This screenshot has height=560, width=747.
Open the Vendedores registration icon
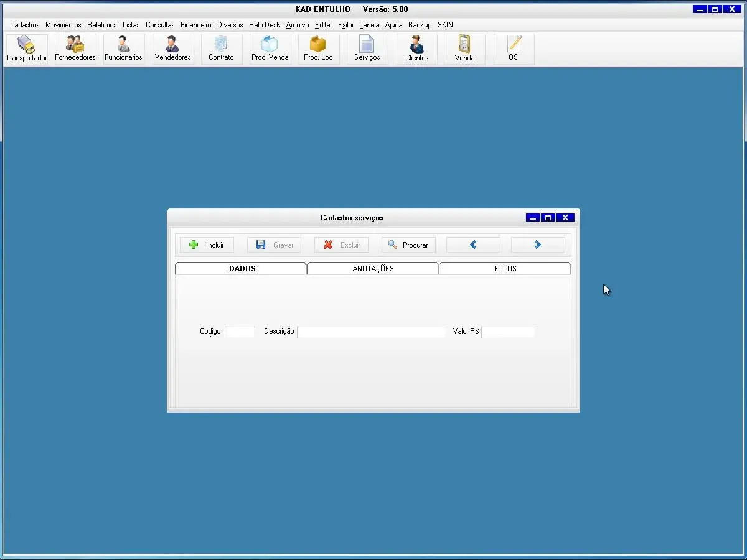pos(172,49)
